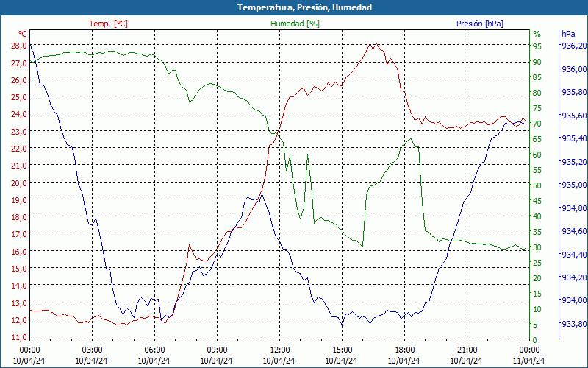
Task: Click the '75' humidity axis value
Action: (x=537, y=108)
